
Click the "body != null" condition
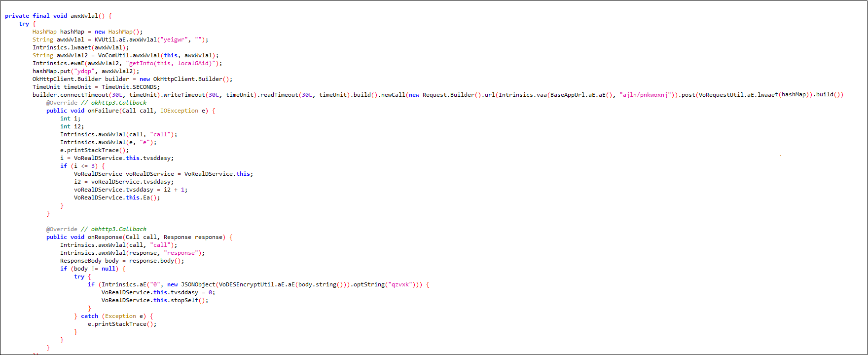coord(95,269)
